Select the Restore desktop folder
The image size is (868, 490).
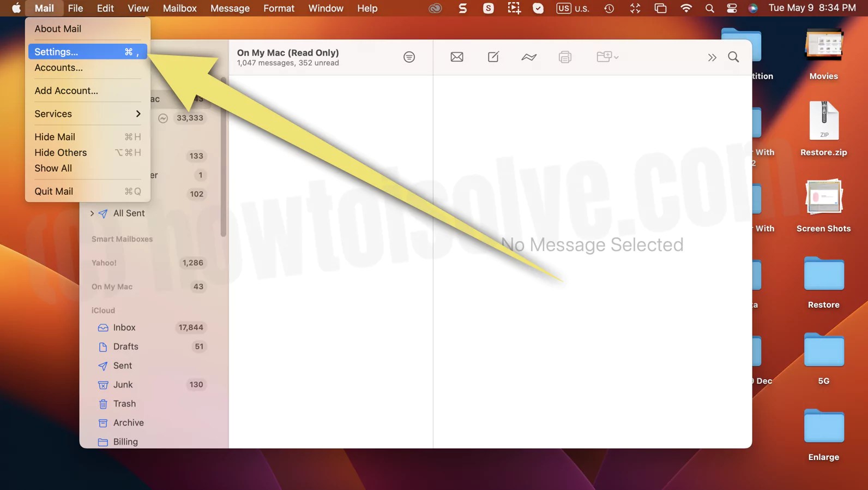[x=823, y=282]
